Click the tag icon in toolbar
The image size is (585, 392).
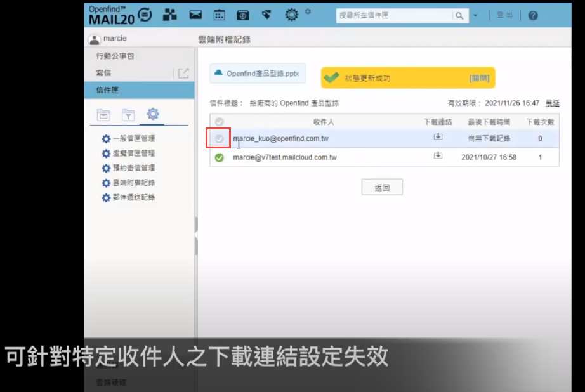coord(266,15)
